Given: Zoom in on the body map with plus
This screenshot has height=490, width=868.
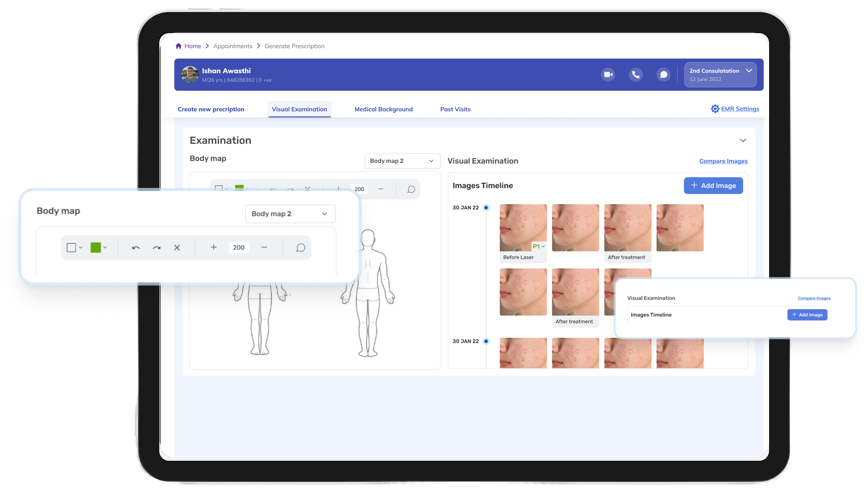Looking at the screenshot, I should [213, 247].
